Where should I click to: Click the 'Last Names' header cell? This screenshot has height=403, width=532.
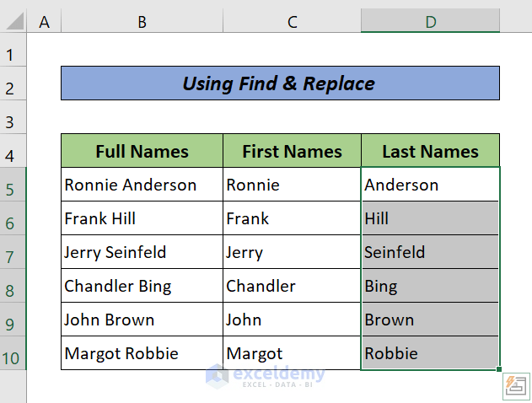coord(430,152)
